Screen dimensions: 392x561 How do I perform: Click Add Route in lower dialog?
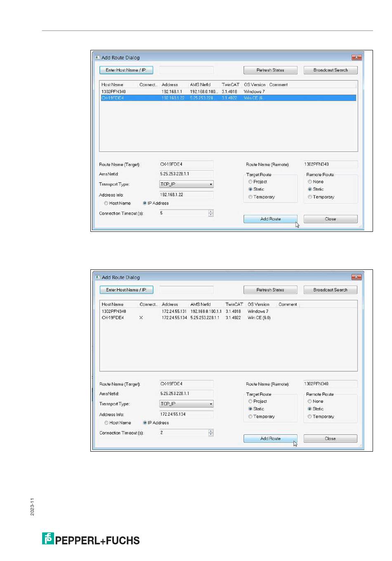(270, 438)
